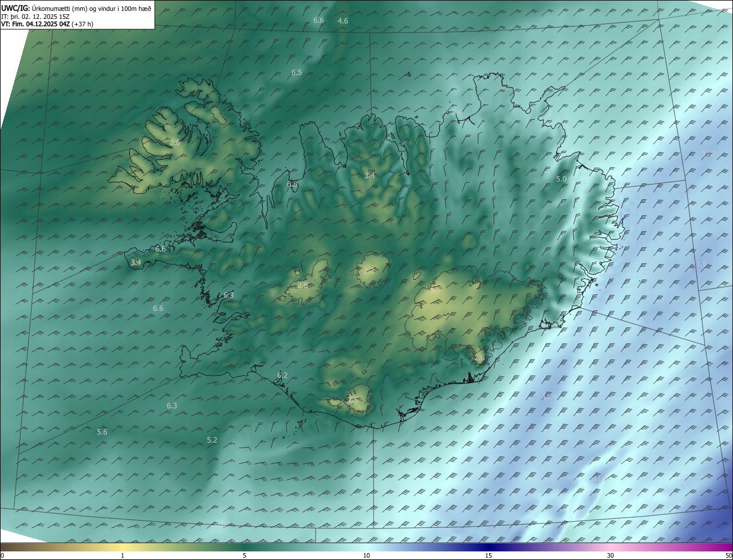Click the 6.8 value label on the map
The width and height of the screenshot is (733, 560).
point(292,184)
